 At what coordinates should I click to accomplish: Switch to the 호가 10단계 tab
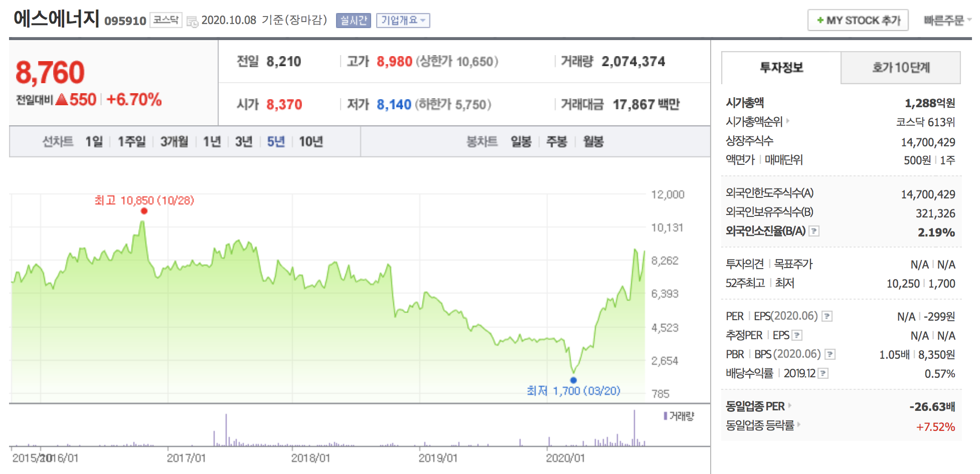click(x=901, y=67)
